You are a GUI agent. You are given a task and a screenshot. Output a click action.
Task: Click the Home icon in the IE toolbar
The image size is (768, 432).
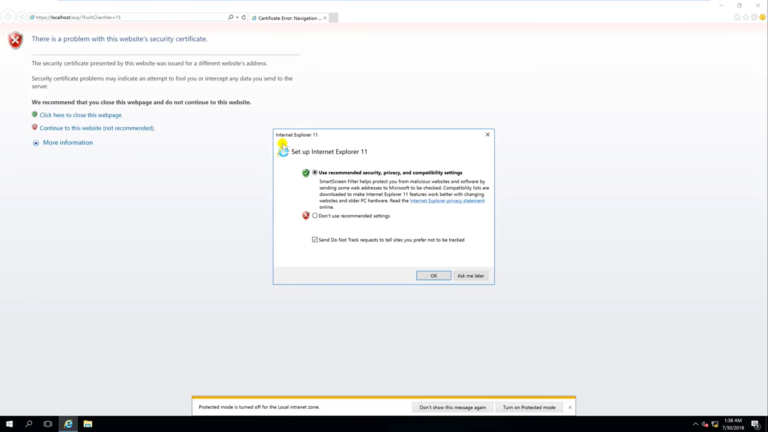tap(737, 17)
